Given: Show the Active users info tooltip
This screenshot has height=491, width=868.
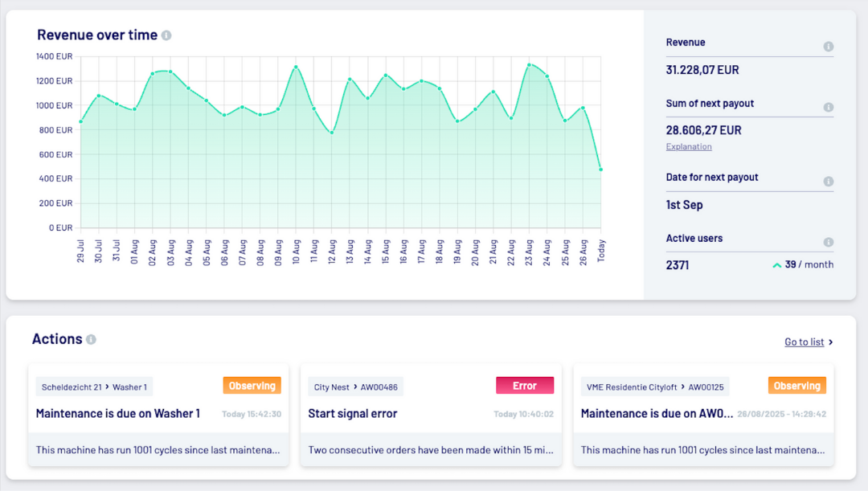Looking at the screenshot, I should coord(828,242).
